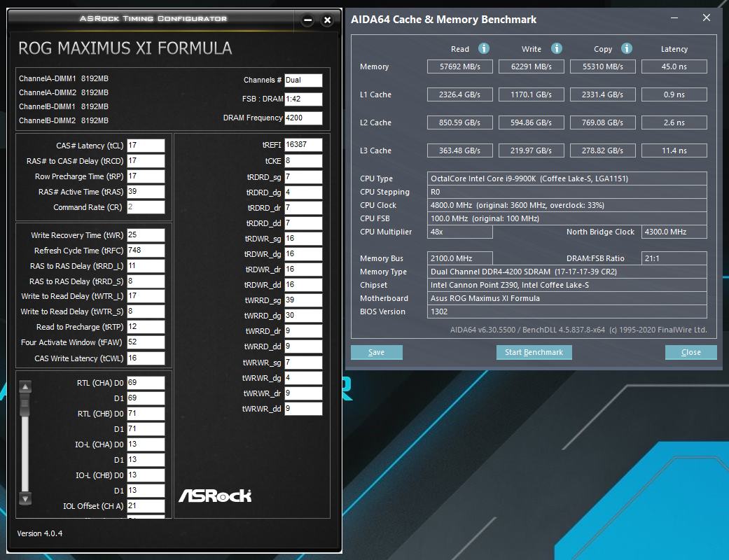
Task: Select the CAS# Latency (tCL) field
Action: [x=146, y=146]
